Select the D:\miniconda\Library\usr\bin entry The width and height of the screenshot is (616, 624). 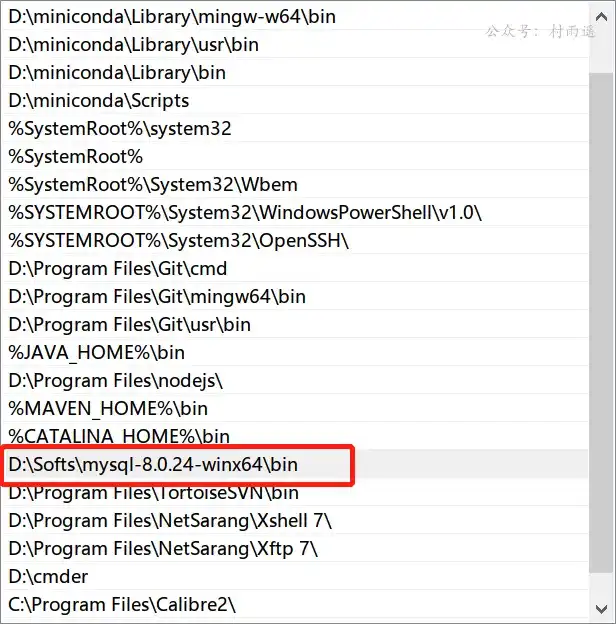(x=296, y=44)
